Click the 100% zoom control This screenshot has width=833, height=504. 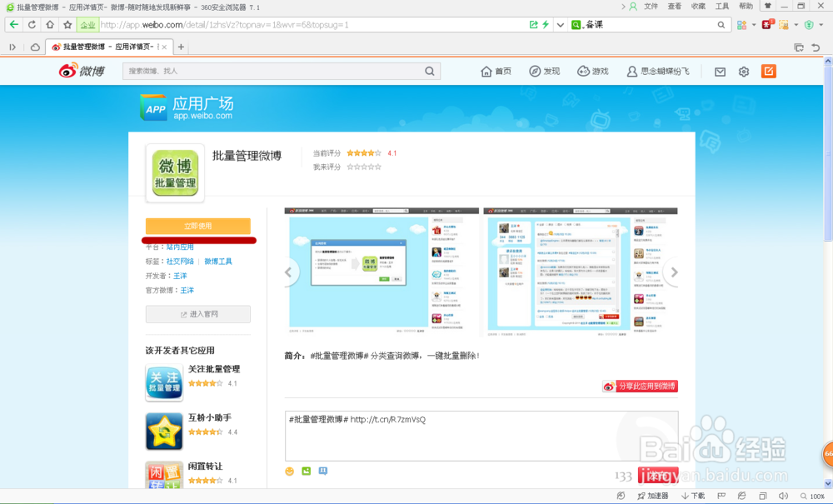tap(813, 496)
